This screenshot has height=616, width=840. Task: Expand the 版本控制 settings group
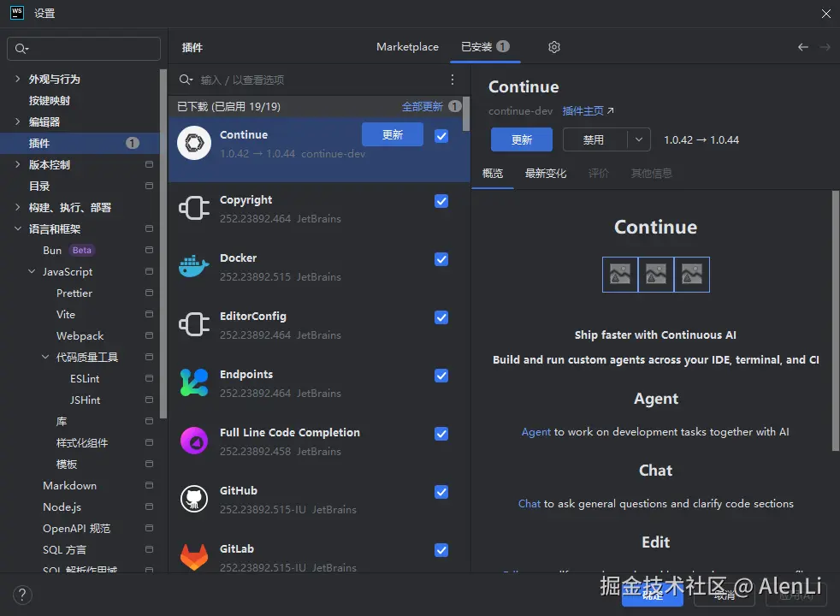[18, 164]
